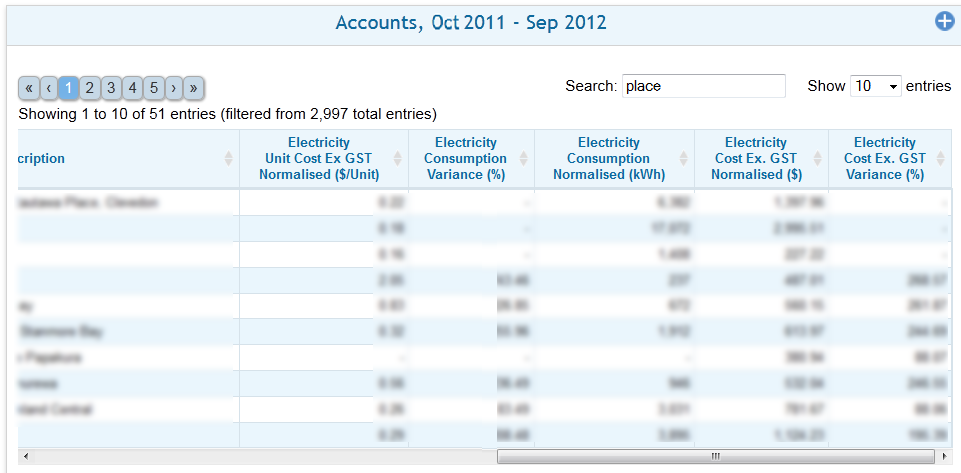Image resolution: width=961 pixels, height=473 pixels.
Task: Jump to last page of results
Action: 194,88
